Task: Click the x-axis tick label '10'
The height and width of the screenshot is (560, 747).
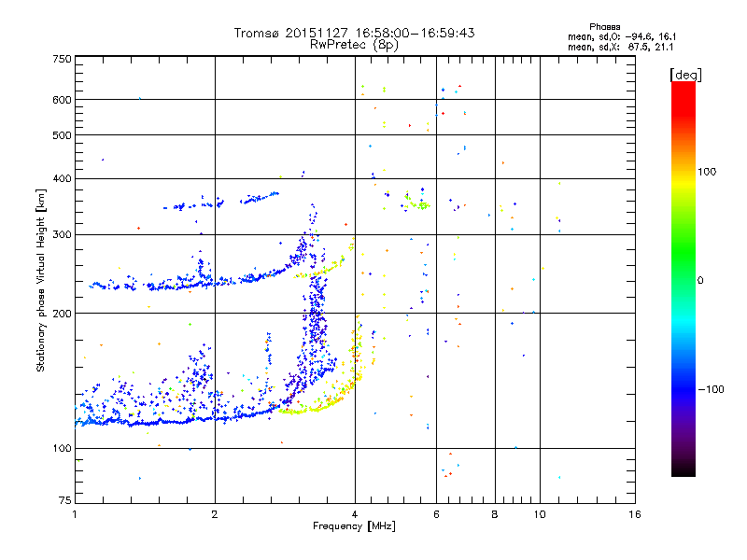Action: (540, 514)
